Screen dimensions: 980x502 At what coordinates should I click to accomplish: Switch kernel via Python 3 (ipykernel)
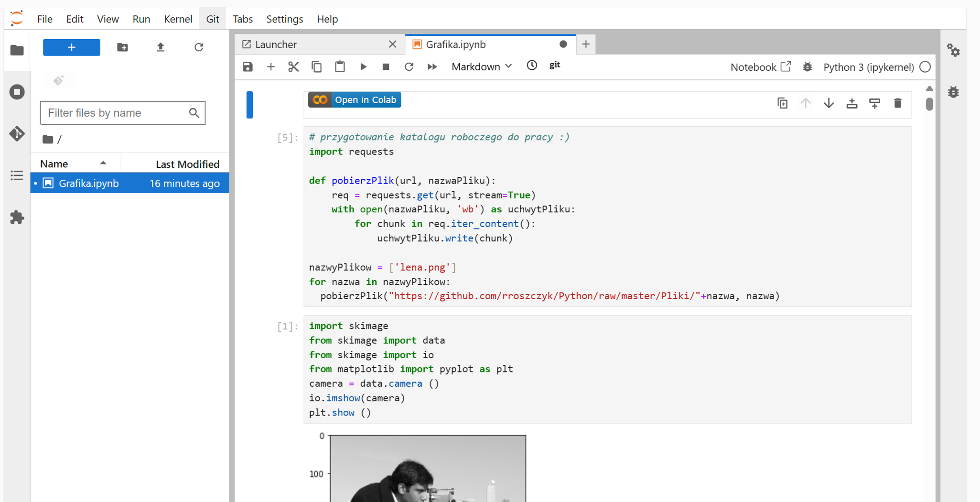(x=869, y=67)
